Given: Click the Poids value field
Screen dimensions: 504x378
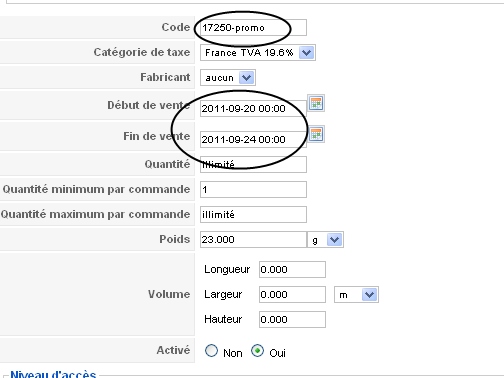Looking at the screenshot, I should [x=253, y=240].
